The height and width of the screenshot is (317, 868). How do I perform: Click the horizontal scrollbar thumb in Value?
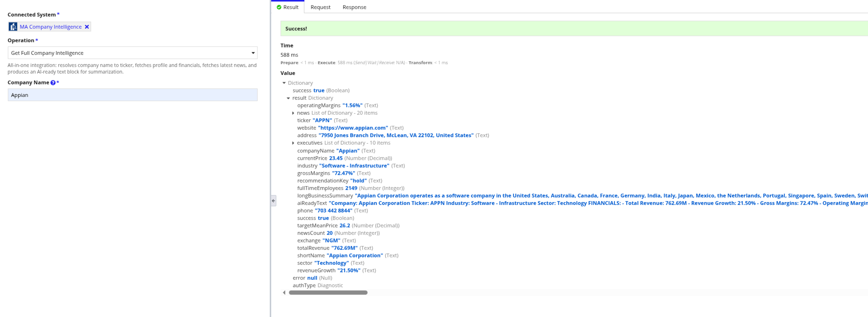[x=328, y=292]
